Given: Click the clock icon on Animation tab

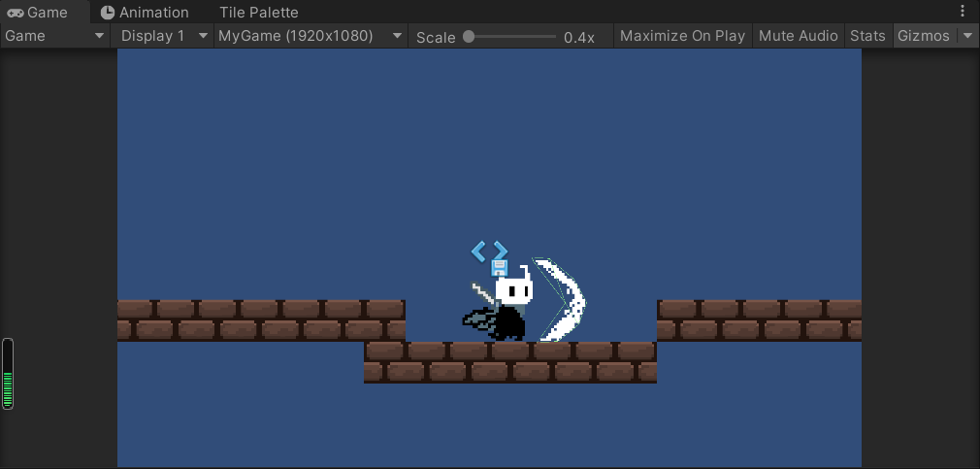Looking at the screenshot, I should click(108, 13).
